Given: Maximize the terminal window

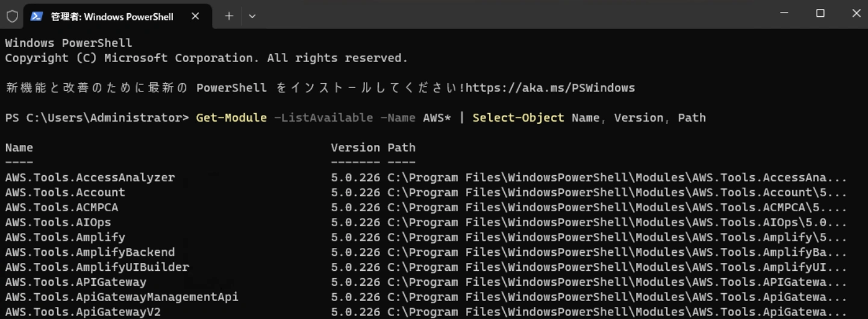Looking at the screenshot, I should 820,13.
